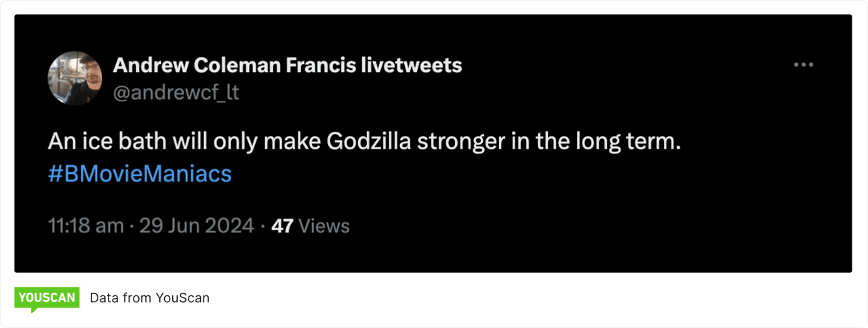This screenshot has height=328, width=868.
Task: Open the #BMovieManiacs hashtag
Action: (x=140, y=174)
